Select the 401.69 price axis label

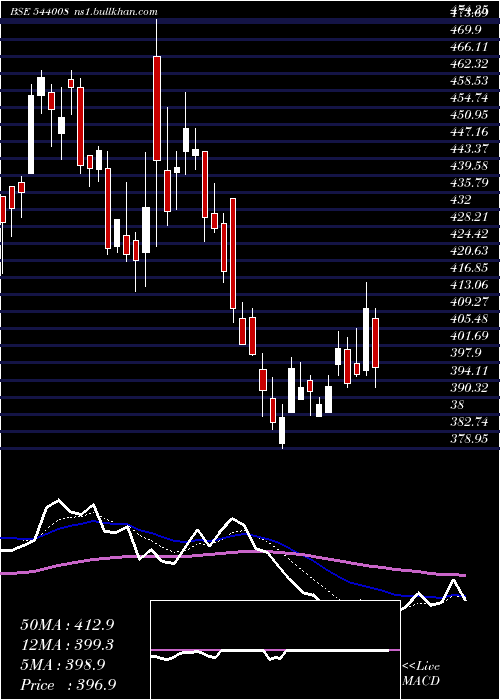coord(469,335)
